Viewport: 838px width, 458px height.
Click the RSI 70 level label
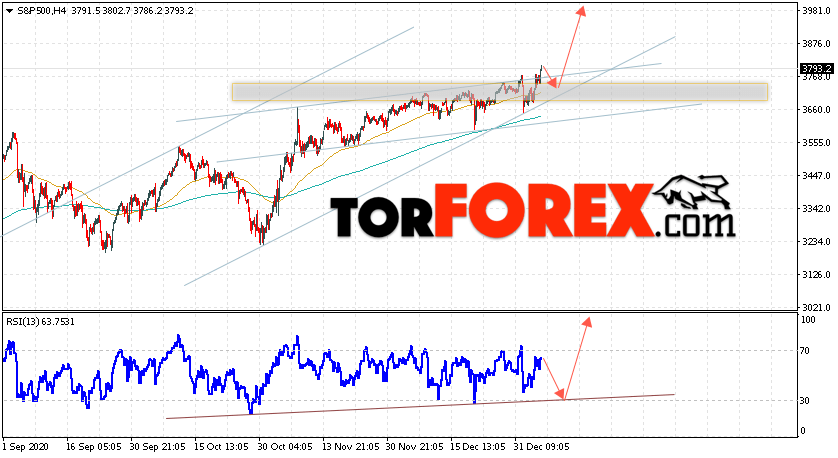[x=805, y=351]
